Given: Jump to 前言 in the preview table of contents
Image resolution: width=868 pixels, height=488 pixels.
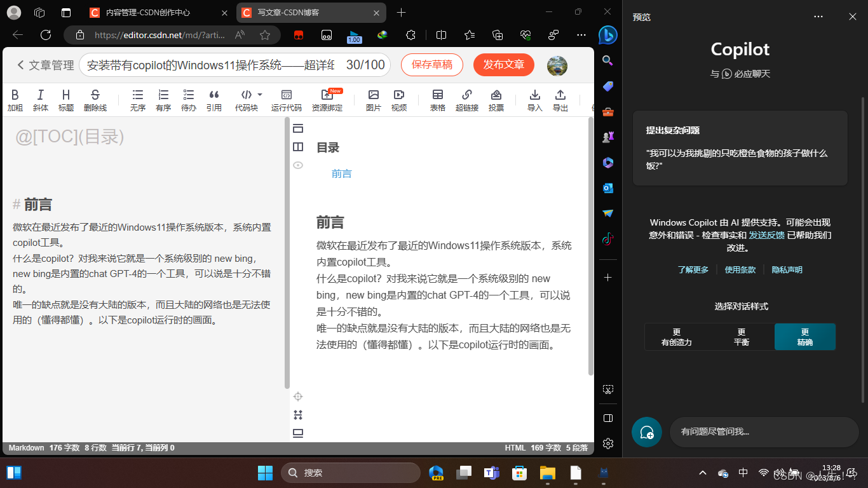Looking at the screenshot, I should pyautogui.click(x=342, y=173).
